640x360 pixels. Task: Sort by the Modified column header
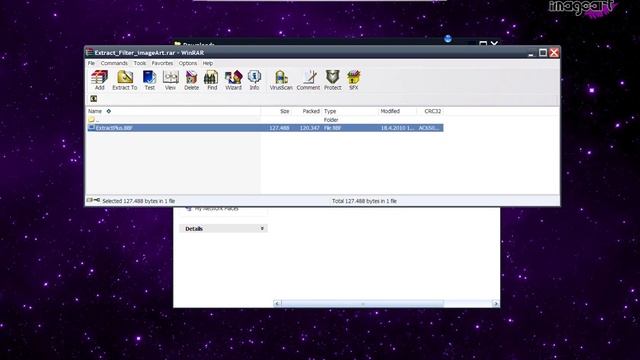pos(398,111)
